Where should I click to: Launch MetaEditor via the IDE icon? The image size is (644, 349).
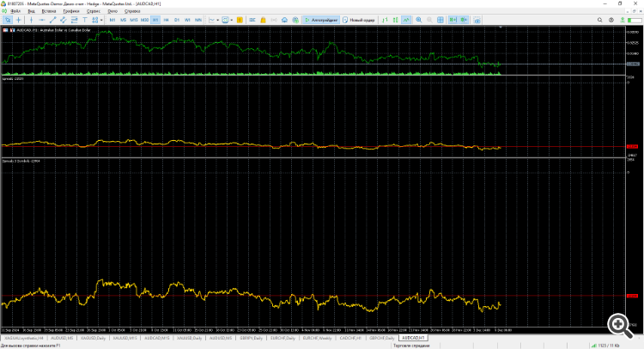point(252,20)
